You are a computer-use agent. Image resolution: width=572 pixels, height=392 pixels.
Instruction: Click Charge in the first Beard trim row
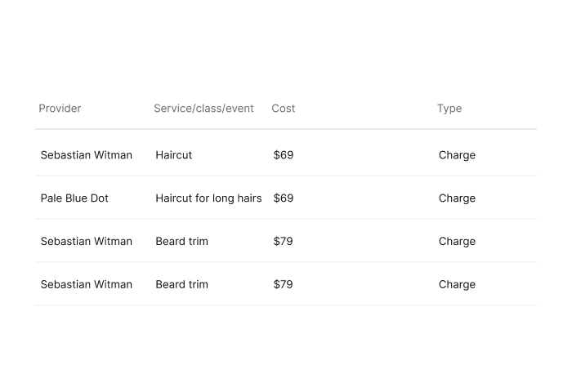pyautogui.click(x=457, y=241)
